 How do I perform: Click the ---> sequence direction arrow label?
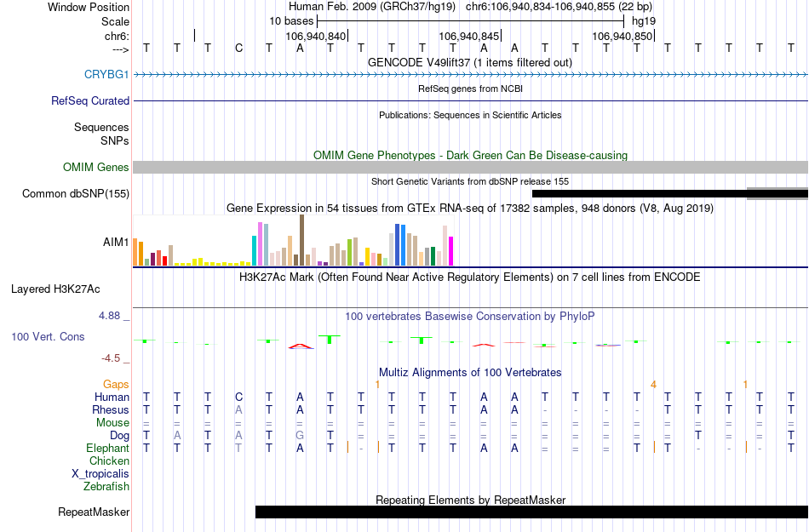(120, 49)
